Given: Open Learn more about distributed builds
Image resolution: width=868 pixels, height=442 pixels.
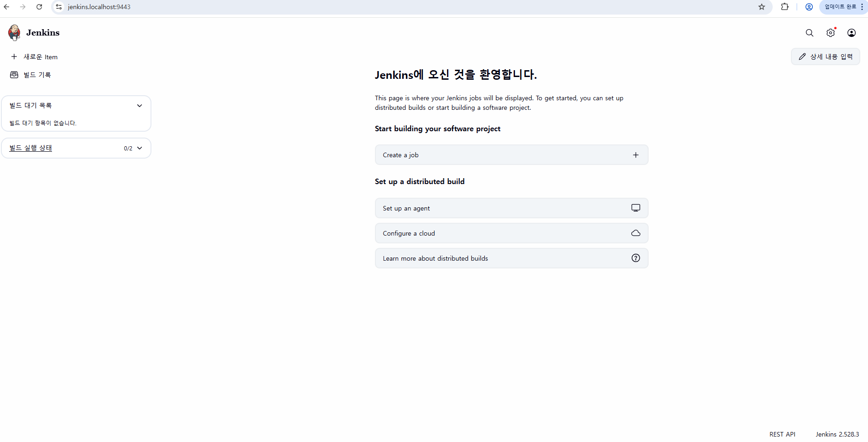Looking at the screenshot, I should [x=511, y=258].
